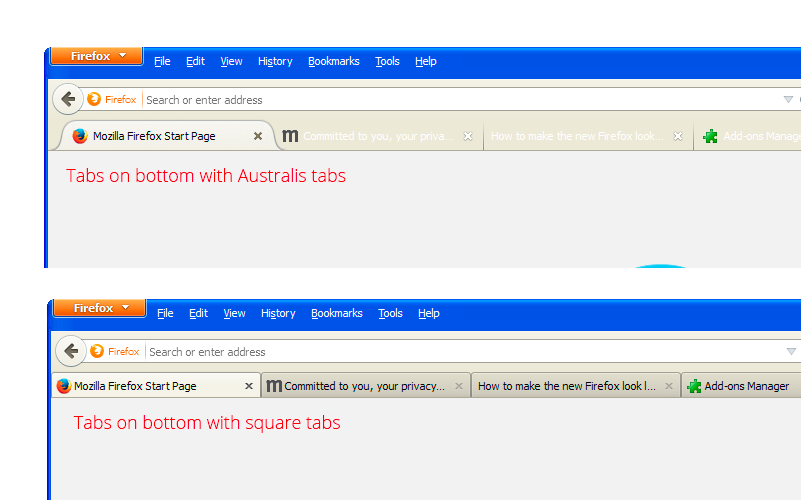Viewport: 801px width, 500px height.
Task: Click 'Tabs on bottom with Australis tabs' caption
Action: coord(206,176)
